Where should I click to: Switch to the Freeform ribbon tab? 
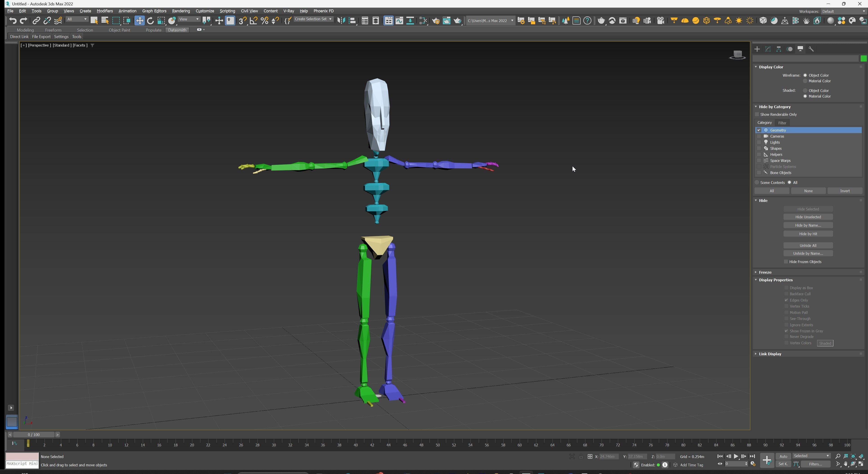(53, 30)
